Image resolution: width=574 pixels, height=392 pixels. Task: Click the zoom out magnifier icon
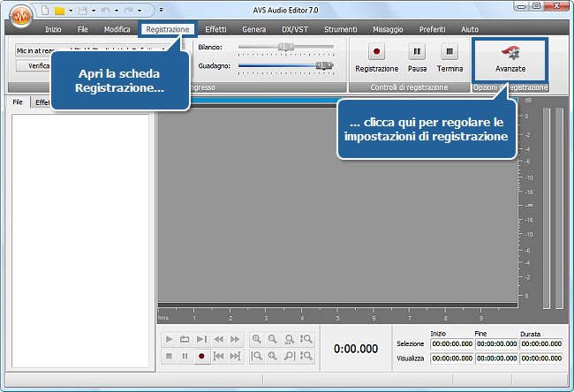coord(273,339)
